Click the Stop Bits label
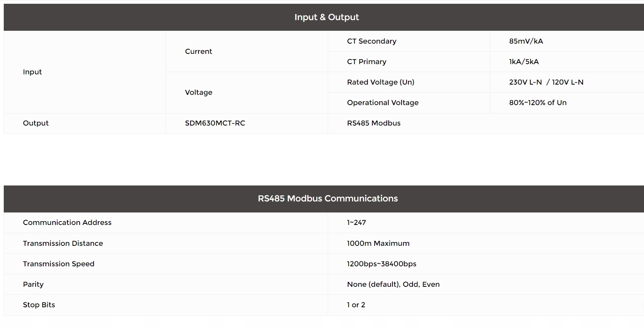Screen dimensions: 644x327 (x=39, y=305)
